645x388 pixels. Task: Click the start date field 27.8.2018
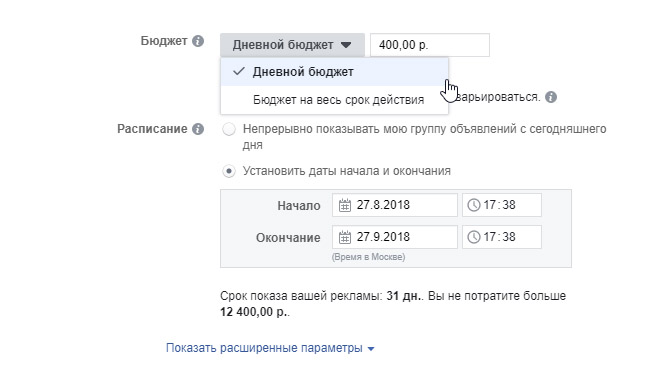click(x=395, y=205)
